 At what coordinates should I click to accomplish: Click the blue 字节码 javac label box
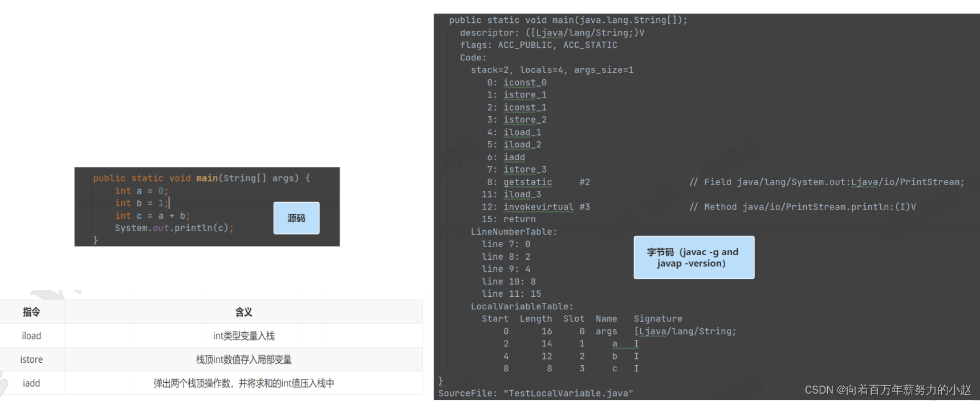[693, 257]
